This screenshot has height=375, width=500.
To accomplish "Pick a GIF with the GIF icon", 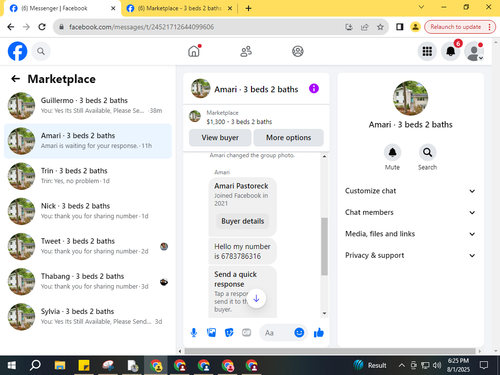I will click(x=246, y=333).
